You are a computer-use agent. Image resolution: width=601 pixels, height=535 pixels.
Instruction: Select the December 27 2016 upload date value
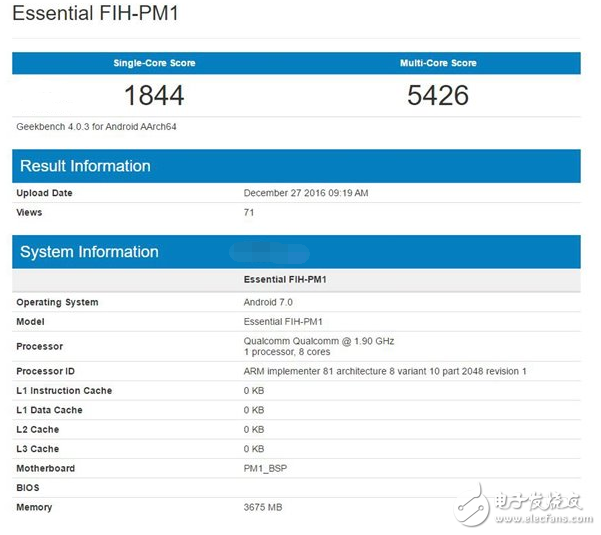coord(306,193)
